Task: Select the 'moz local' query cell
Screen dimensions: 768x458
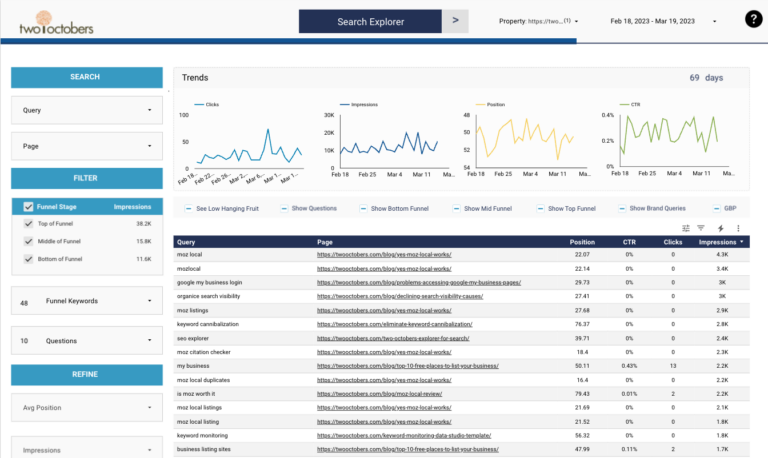Action: pyautogui.click(x=189, y=255)
